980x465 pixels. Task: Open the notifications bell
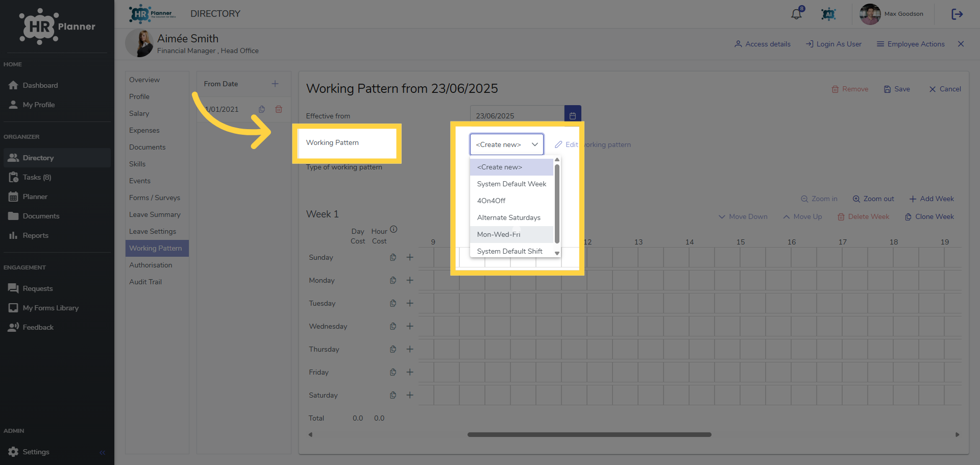pyautogui.click(x=796, y=14)
